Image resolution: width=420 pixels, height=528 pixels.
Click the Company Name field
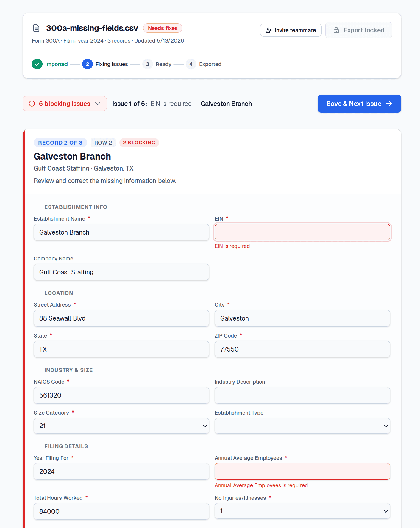point(121,272)
